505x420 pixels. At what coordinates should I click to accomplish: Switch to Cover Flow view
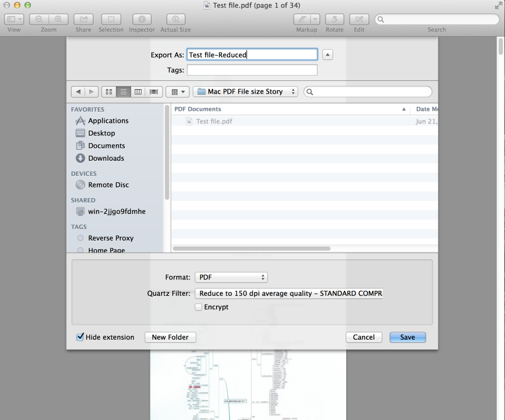[x=153, y=92]
